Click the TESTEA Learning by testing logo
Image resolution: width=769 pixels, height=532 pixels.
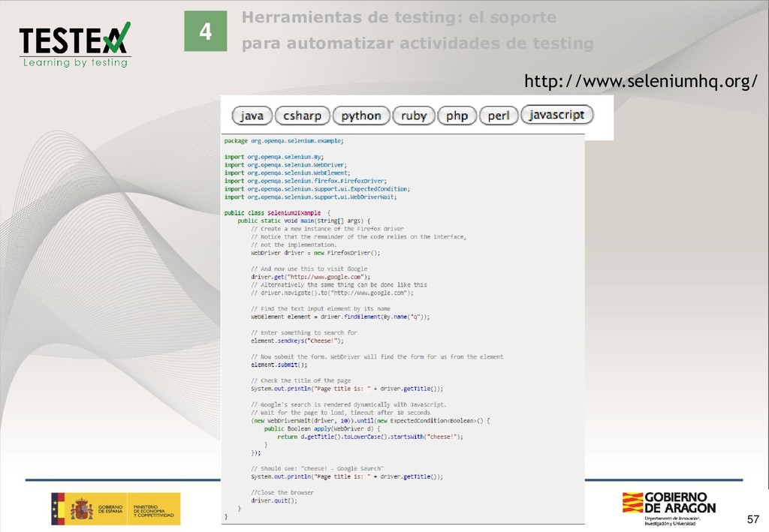click(x=75, y=44)
